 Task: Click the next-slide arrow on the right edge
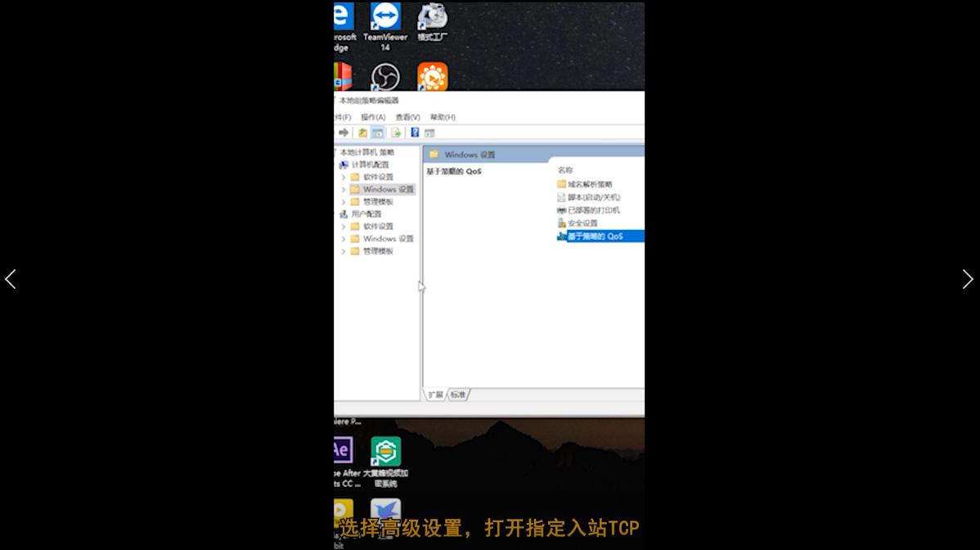(968, 279)
